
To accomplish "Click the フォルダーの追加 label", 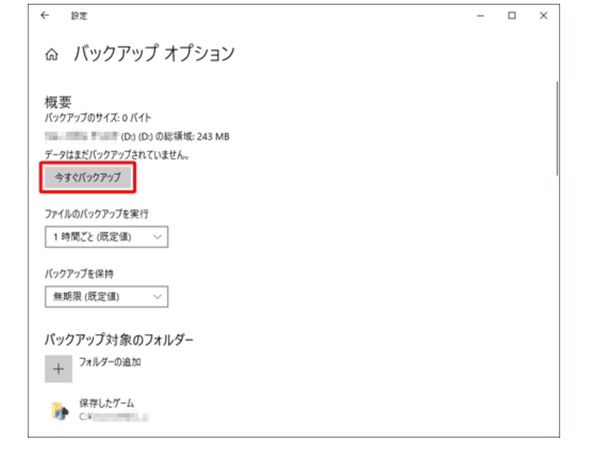I will tap(110, 362).
